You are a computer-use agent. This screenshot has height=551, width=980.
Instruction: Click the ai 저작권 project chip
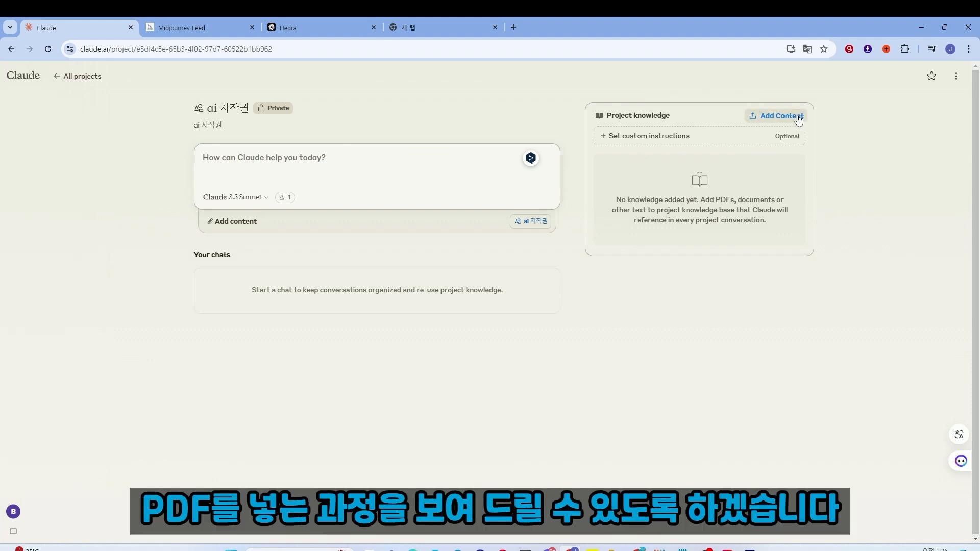(x=530, y=221)
